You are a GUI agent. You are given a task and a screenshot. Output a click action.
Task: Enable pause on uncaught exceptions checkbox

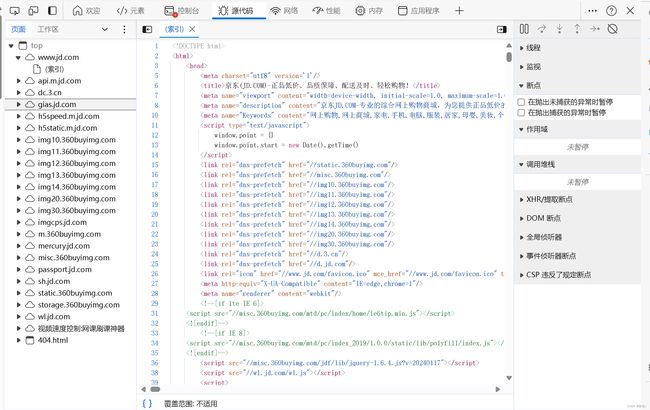pyautogui.click(x=521, y=102)
